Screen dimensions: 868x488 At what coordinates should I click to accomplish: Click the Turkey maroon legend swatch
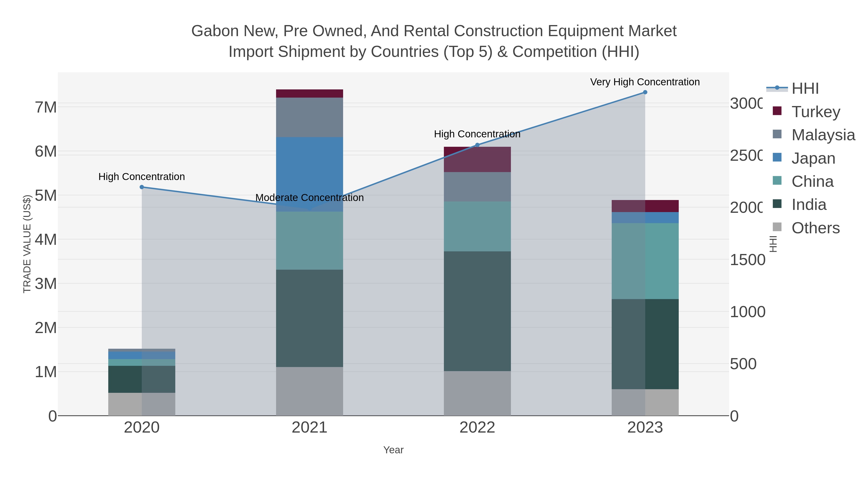pos(777,111)
